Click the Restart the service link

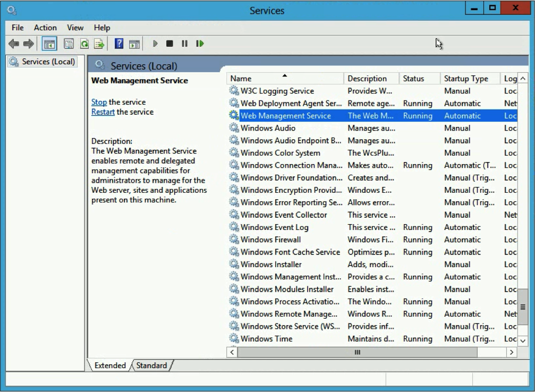[x=103, y=112]
